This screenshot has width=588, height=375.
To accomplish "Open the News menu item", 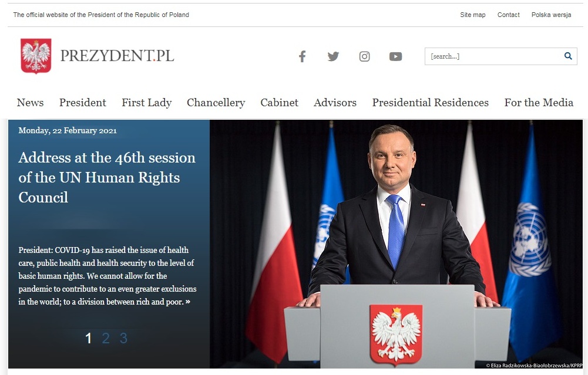I will [30, 103].
